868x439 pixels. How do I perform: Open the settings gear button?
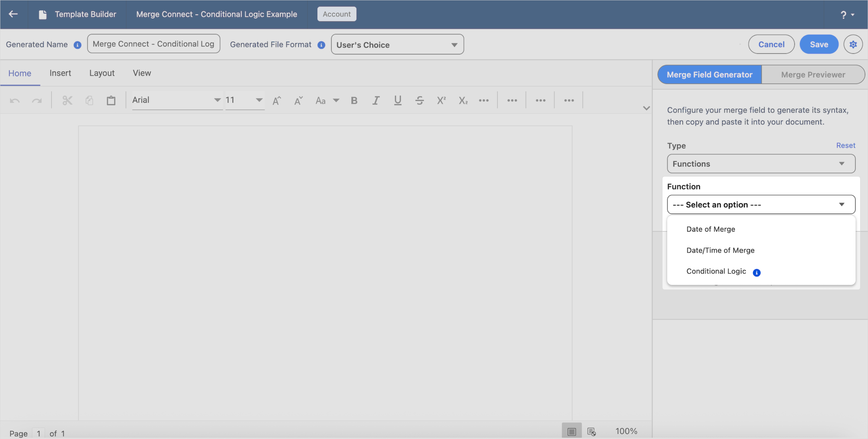point(853,44)
